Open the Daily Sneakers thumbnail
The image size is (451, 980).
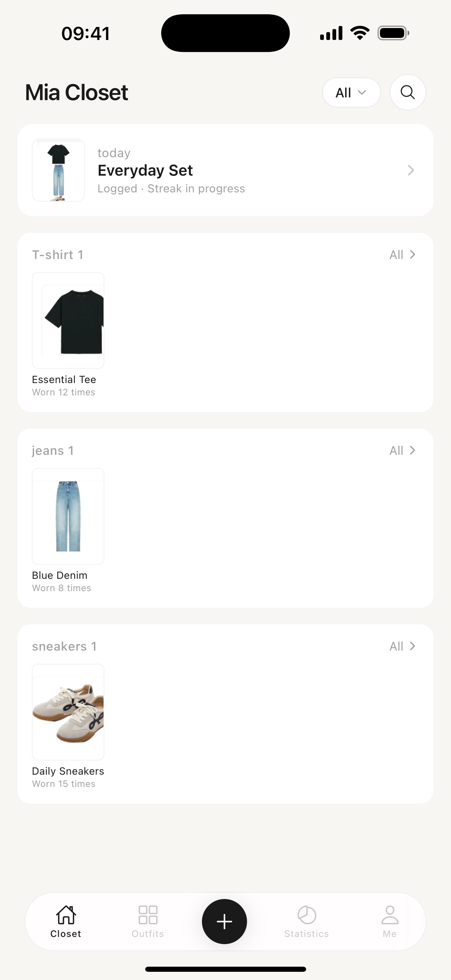click(68, 712)
